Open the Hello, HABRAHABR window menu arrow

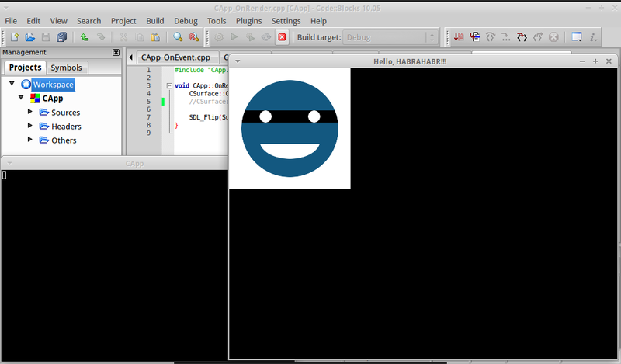238,61
